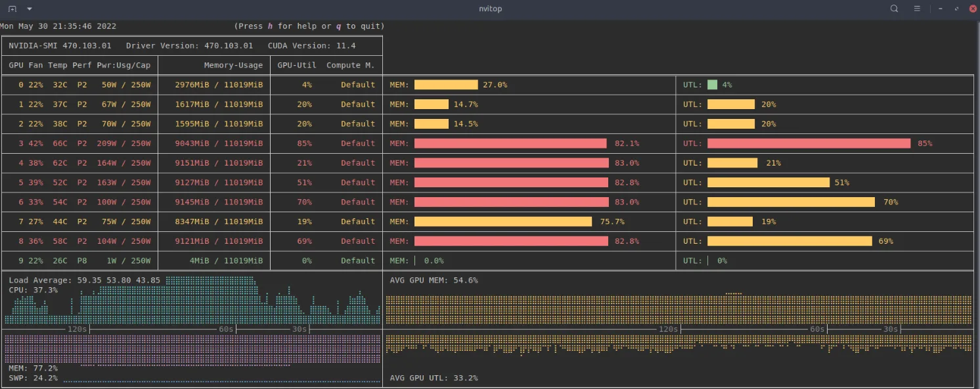The image size is (980, 389).
Task: Click the GPU 6 UTL bar at 70%
Action: point(791,202)
